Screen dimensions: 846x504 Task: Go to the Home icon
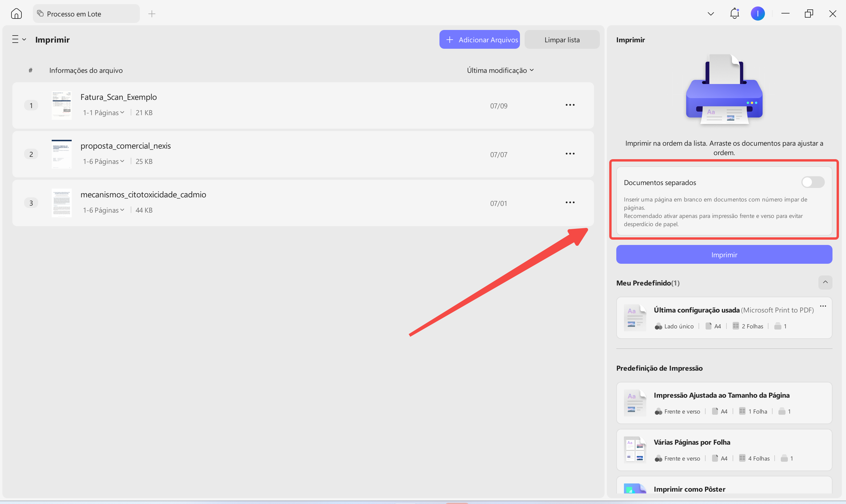16,14
